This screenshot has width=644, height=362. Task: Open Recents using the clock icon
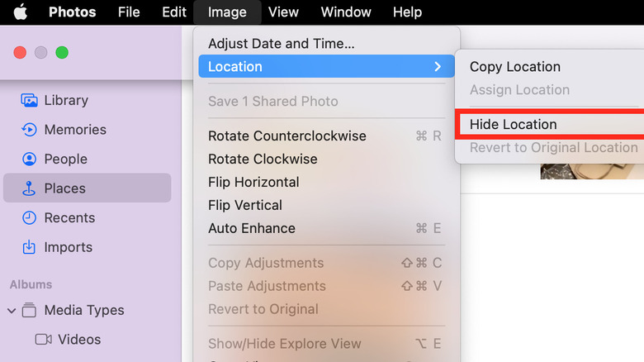(x=29, y=218)
